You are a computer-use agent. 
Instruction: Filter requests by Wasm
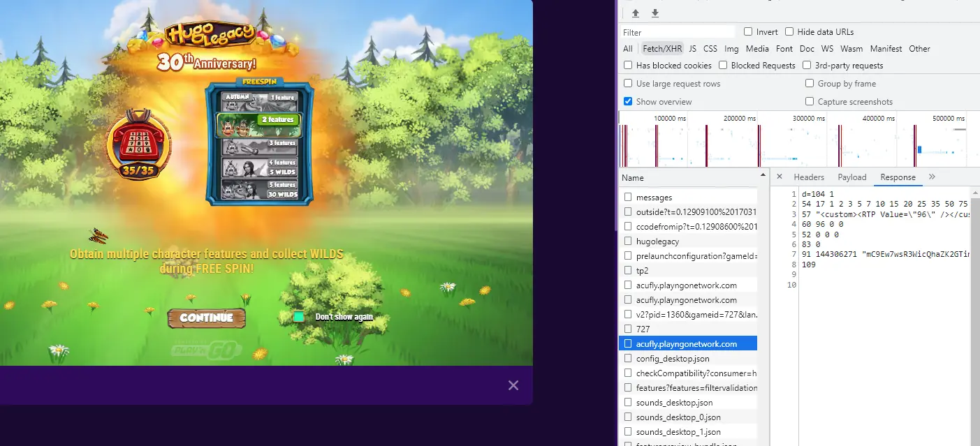[851, 49]
